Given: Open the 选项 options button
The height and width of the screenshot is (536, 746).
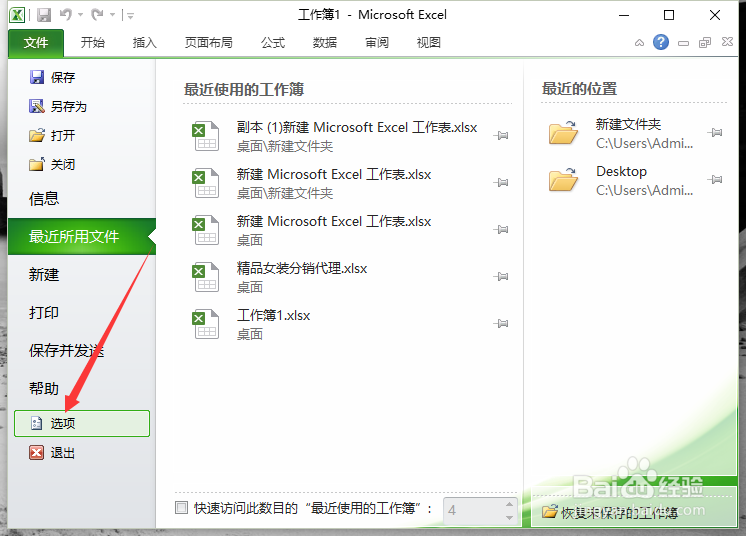Looking at the screenshot, I should point(82,423).
